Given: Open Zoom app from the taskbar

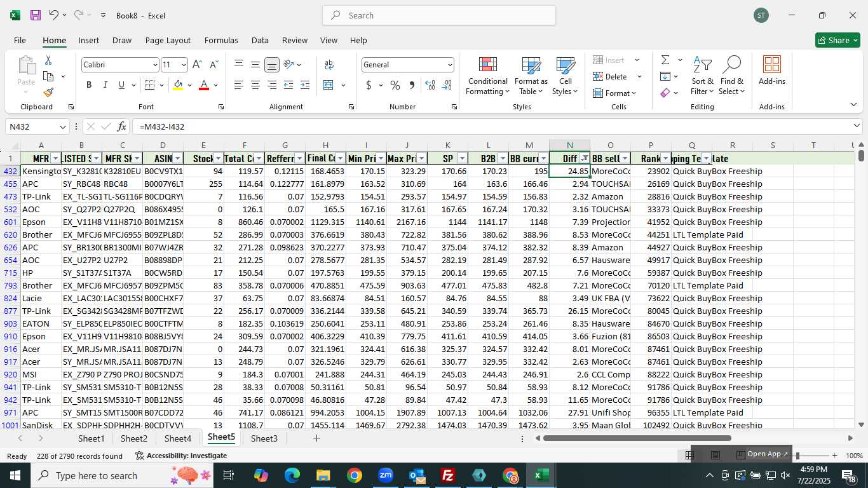Looking at the screenshot, I should coord(385,475).
